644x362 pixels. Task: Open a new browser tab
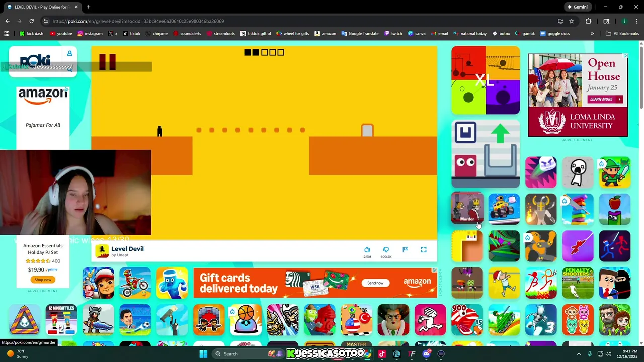tap(89, 7)
